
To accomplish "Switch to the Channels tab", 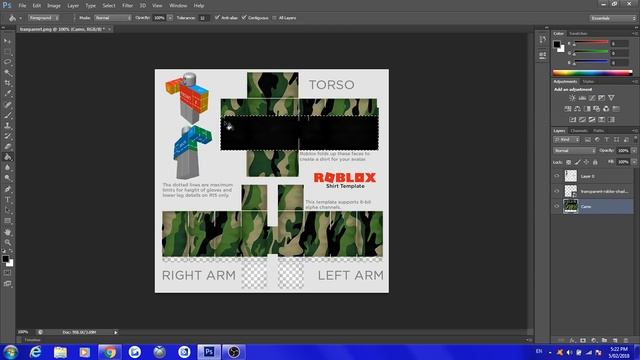I will [579, 131].
